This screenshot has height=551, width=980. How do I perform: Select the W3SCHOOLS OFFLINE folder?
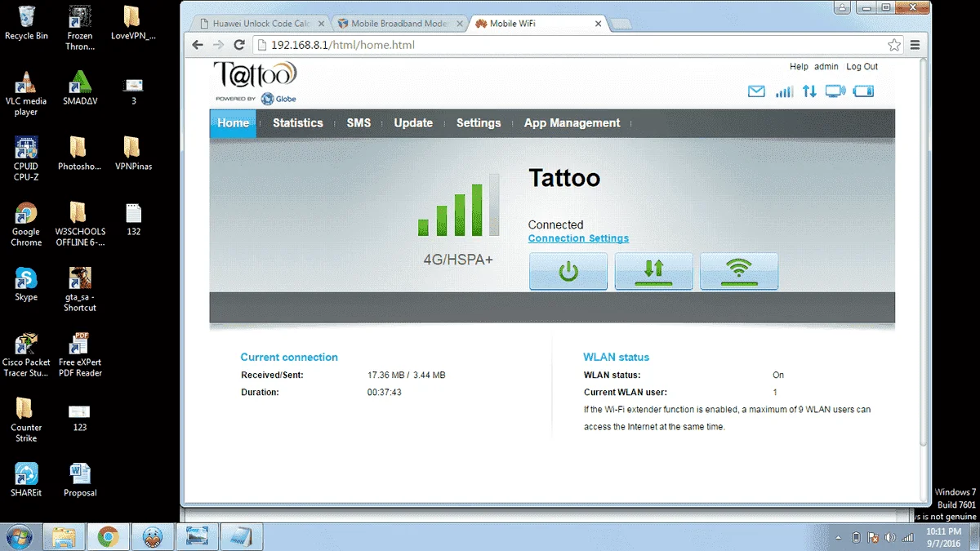(x=80, y=224)
